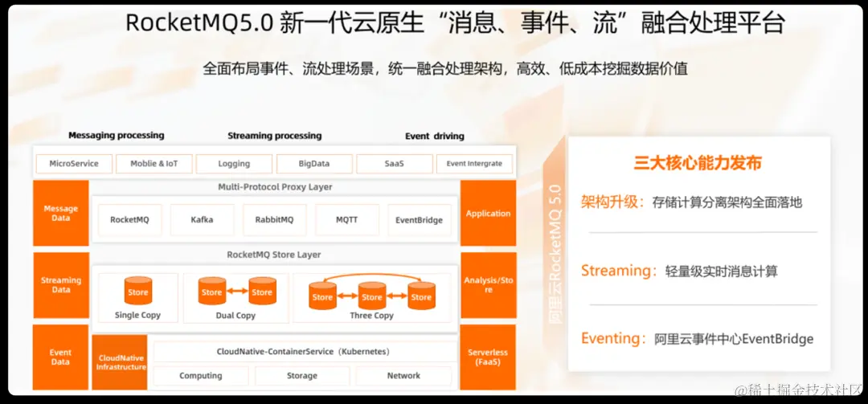Click the text 存储计算分离架构全面落地

pyautogui.click(x=727, y=202)
